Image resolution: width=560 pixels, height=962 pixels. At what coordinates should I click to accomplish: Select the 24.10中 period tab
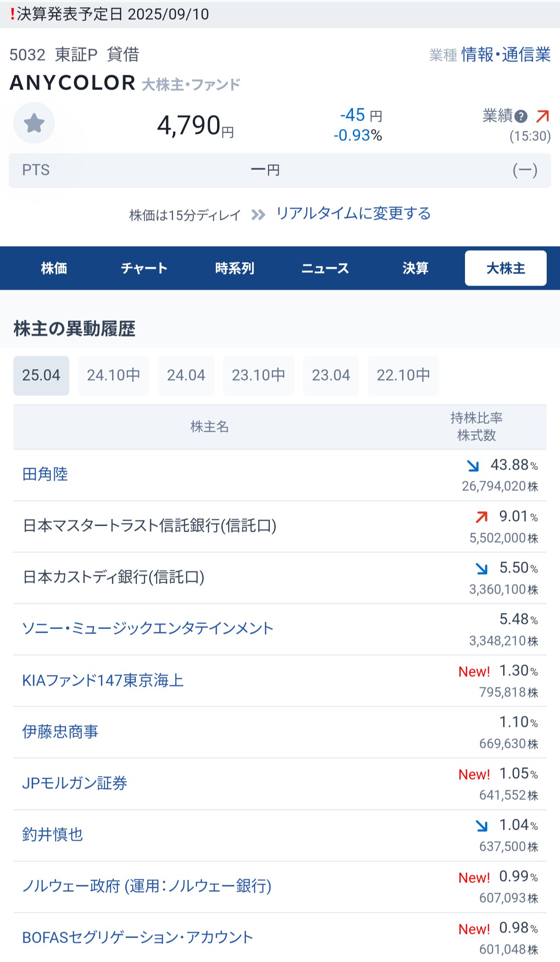tap(113, 376)
